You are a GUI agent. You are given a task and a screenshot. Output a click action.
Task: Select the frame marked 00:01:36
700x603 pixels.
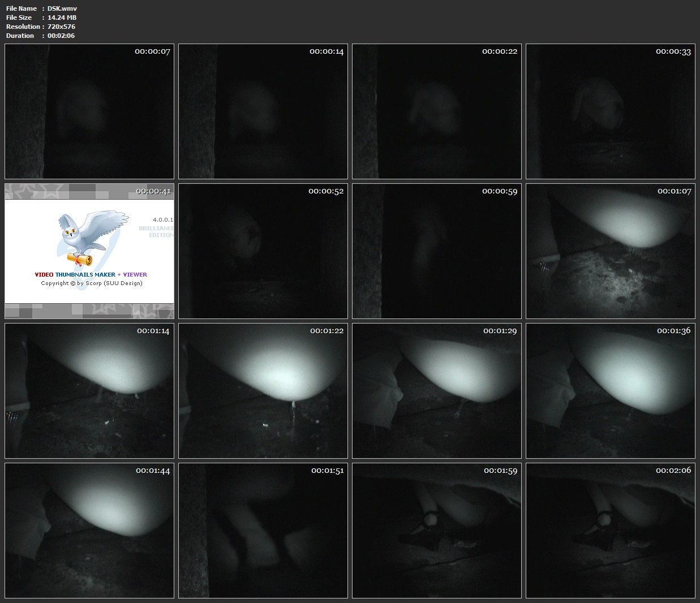[611, 391]
